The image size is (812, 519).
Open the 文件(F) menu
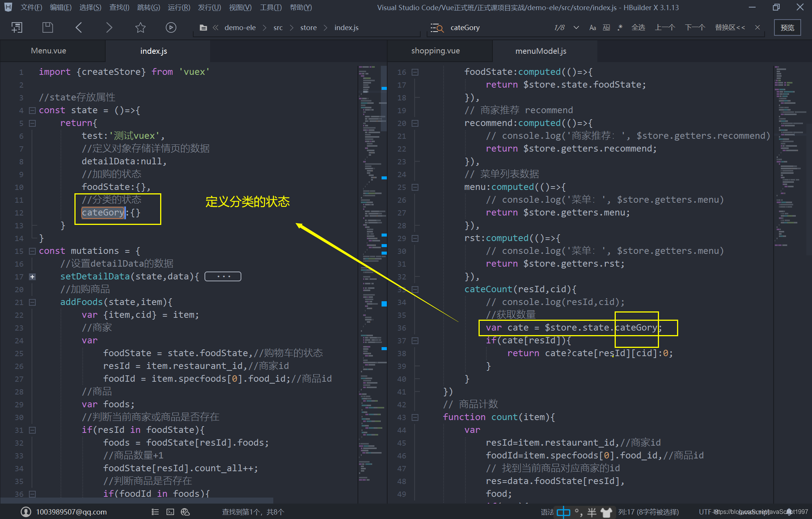pos(31,8)
